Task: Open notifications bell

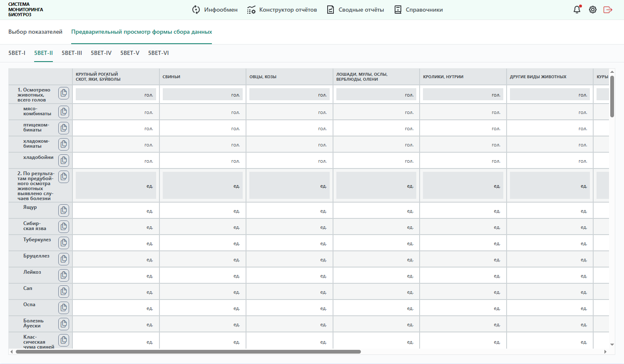Action: [577, 10]
